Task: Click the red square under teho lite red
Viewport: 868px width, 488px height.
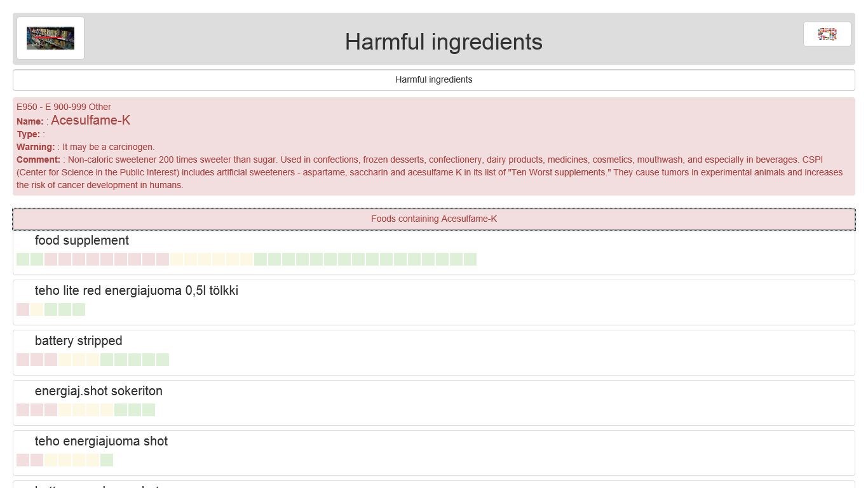Action: point(23,309)
